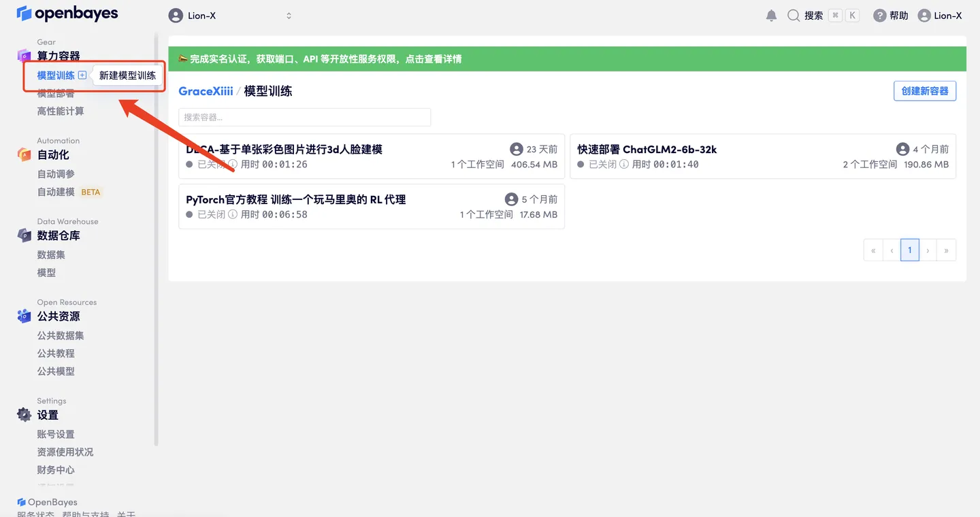Click the 搜索容器 search input field

pos(304,117)
